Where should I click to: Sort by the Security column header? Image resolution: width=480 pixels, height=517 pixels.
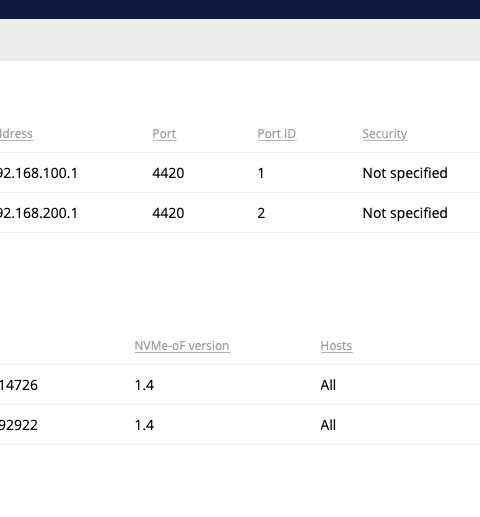(385, 134)
